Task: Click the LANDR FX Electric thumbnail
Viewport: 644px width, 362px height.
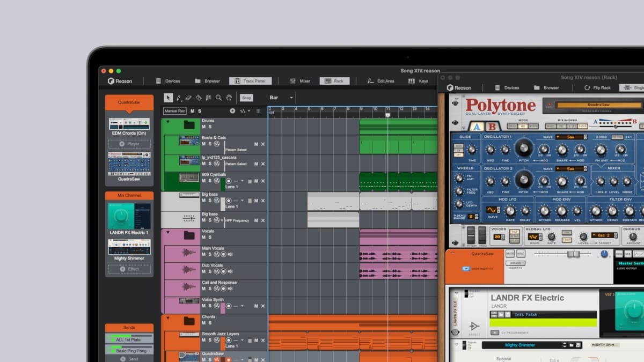Action: 129,216
